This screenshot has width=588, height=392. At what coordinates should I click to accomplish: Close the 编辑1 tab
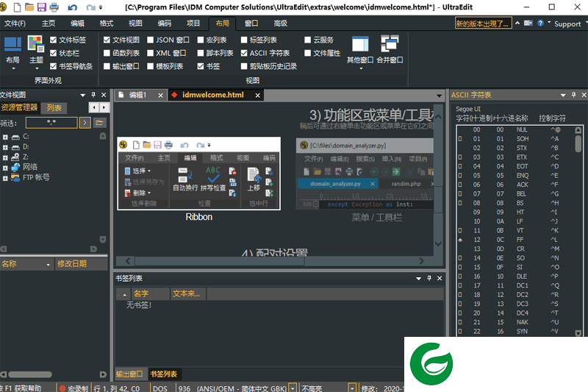[160, 96]
